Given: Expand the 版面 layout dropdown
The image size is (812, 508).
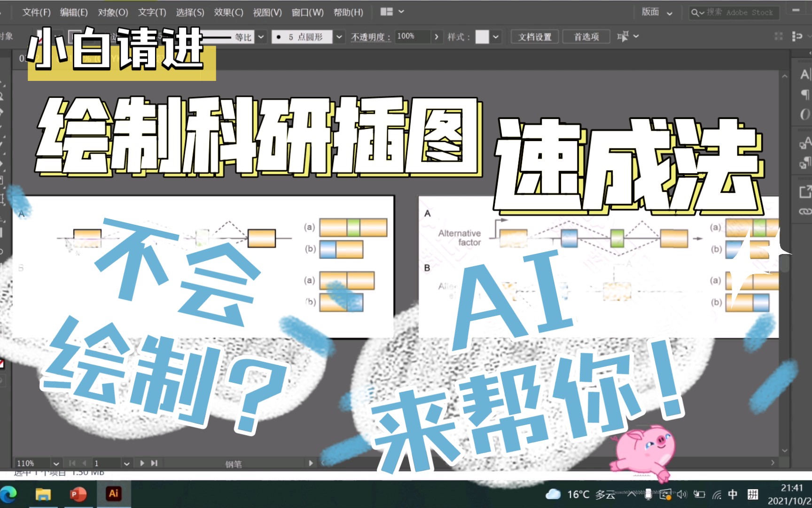Looking at the screenshot, I should point(670,12).
